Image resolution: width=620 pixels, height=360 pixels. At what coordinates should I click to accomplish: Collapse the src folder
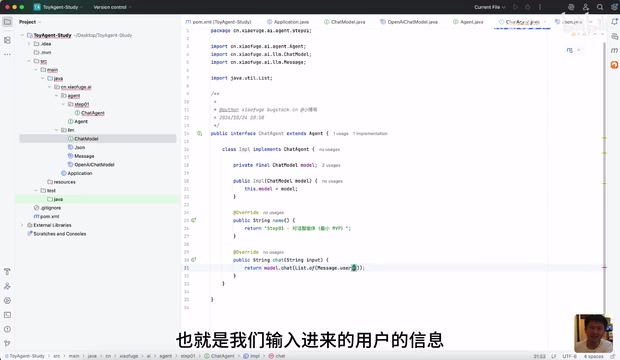pyautogui.click(x=29, y=61)
